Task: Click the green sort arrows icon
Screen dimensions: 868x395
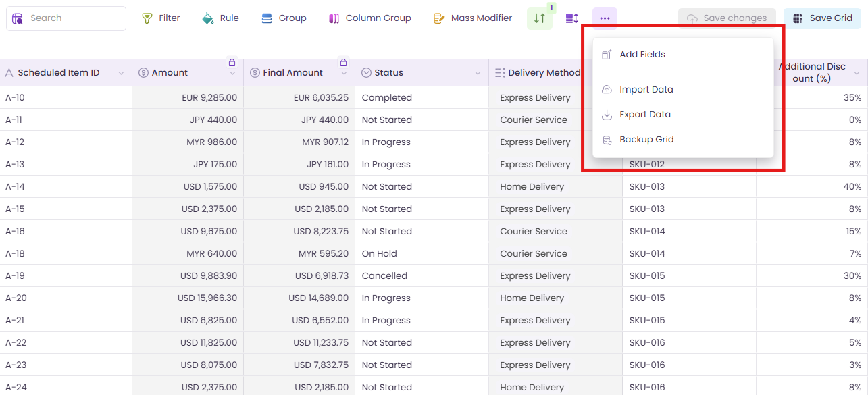Action: click(x=539, y=19)
